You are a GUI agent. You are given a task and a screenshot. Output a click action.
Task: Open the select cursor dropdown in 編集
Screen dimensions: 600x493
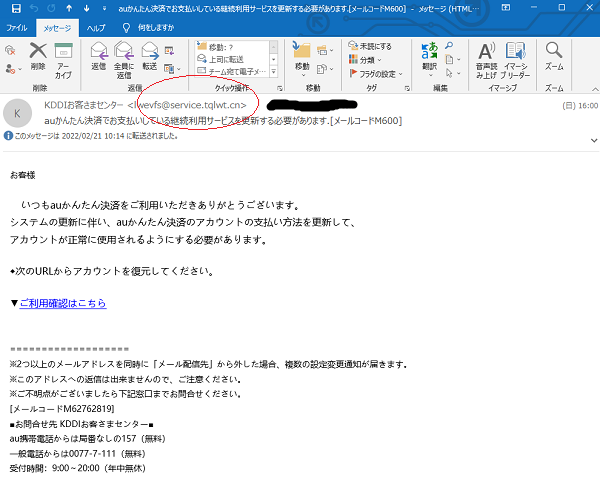click(x=452, y=73)
